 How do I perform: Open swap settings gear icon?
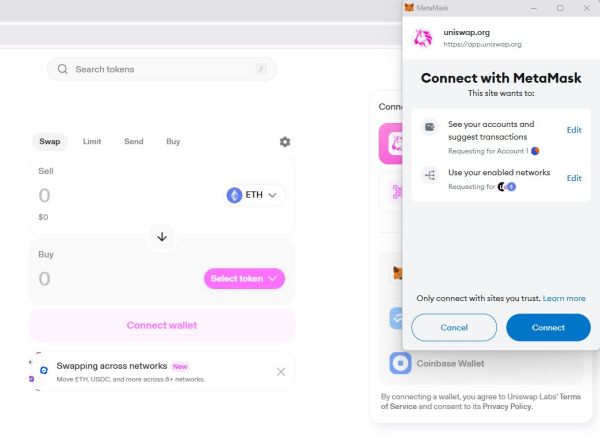pos(285,142)
